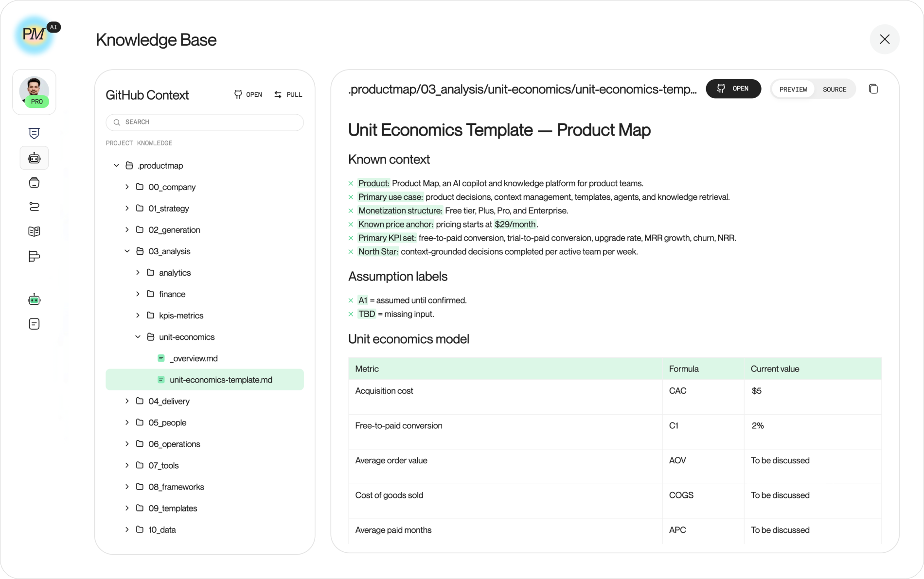Close the Knowledge Base dialog

point(885,39)
